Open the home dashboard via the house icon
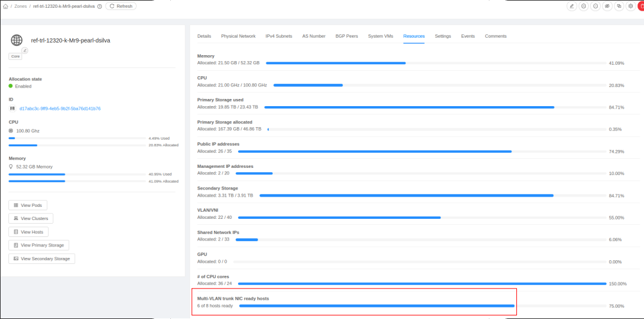This screenshot has width=644, height=319. coord(5,6)
